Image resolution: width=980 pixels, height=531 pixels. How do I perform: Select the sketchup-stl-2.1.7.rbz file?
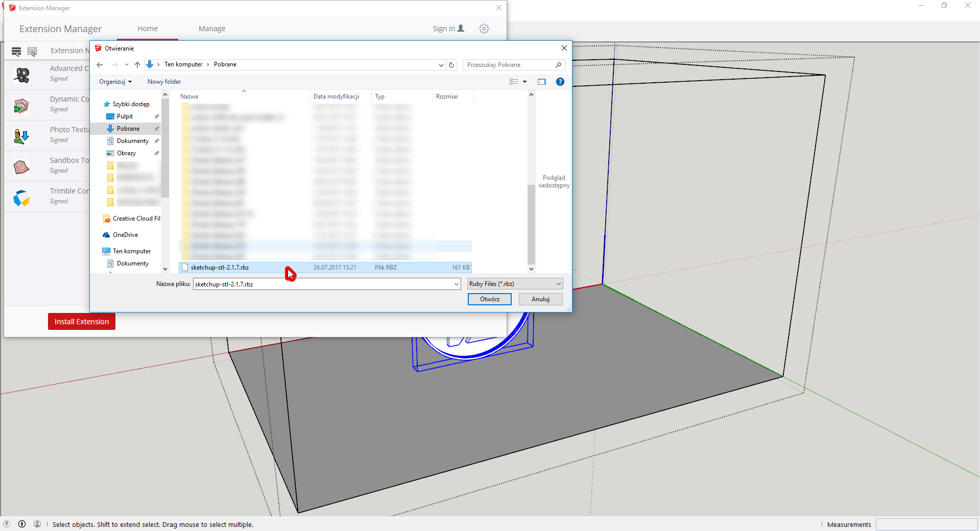coord(220,268)
